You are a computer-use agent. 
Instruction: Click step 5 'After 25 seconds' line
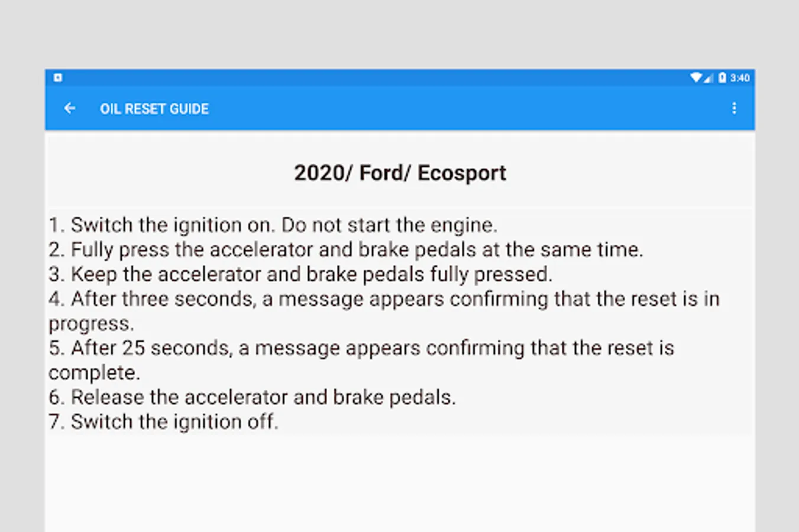click(361, 348)
